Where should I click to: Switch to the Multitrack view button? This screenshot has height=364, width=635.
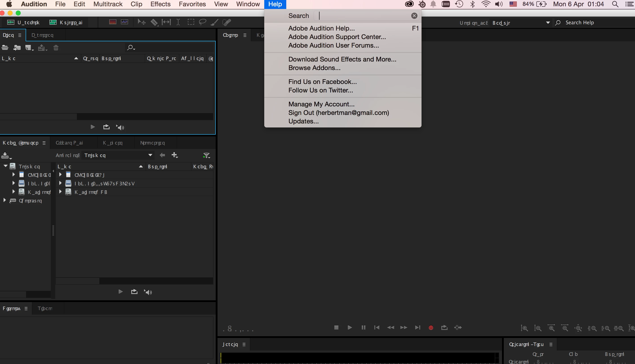66,22
